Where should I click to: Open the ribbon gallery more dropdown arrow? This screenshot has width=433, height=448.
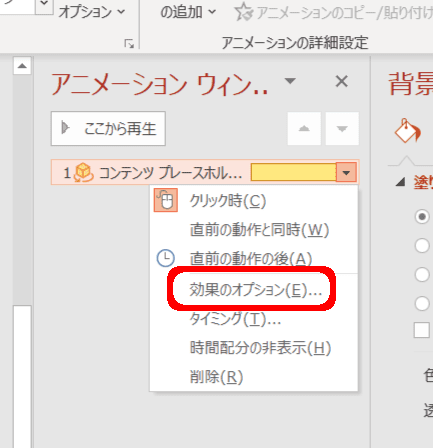click(x=45, y=5)
